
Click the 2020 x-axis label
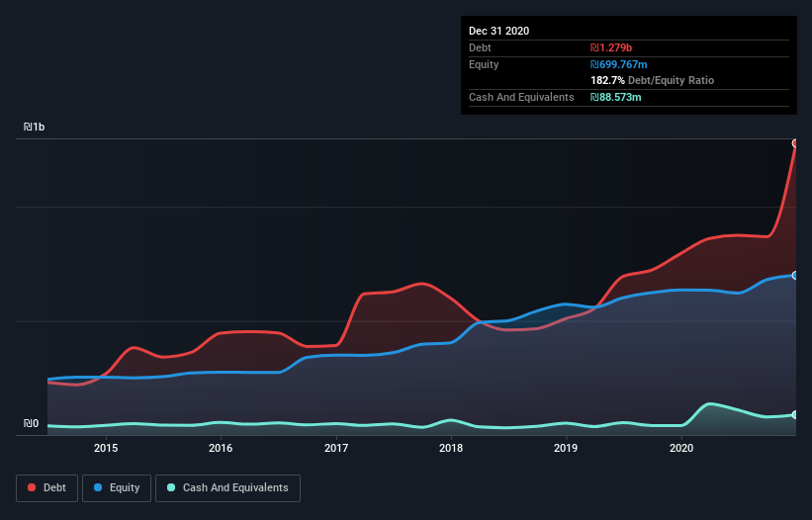coord(681,448)
